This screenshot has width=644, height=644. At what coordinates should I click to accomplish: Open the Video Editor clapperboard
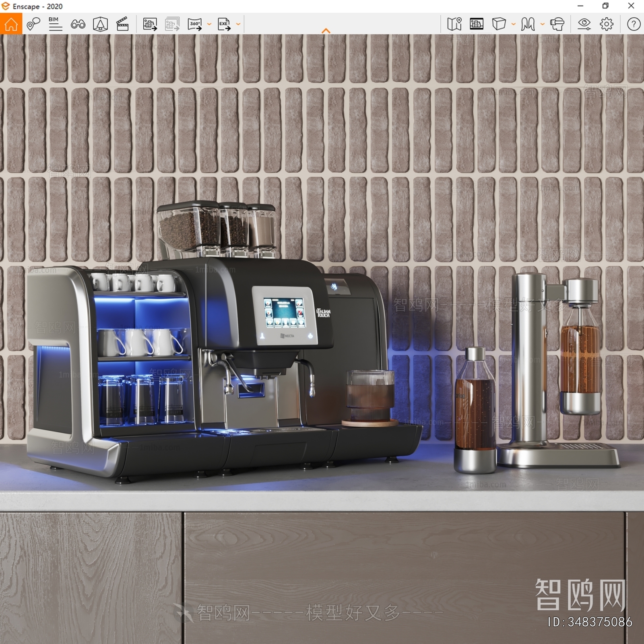click(x=122, y=24)
